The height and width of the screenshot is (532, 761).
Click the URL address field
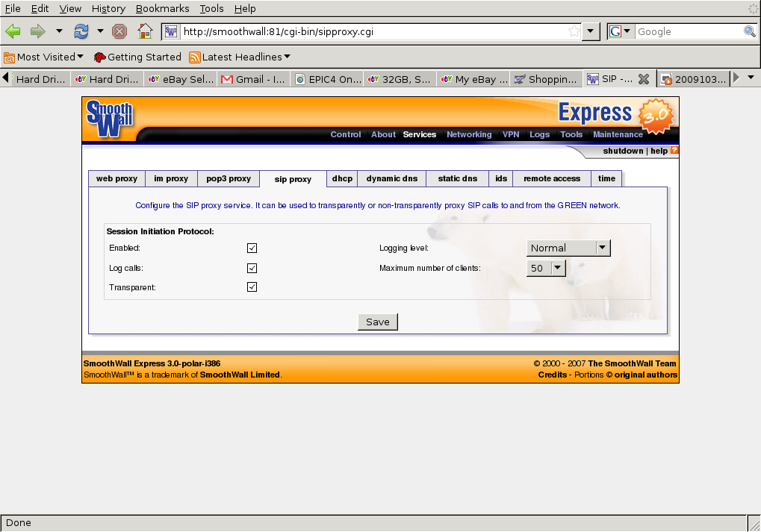tap(372, 31)
